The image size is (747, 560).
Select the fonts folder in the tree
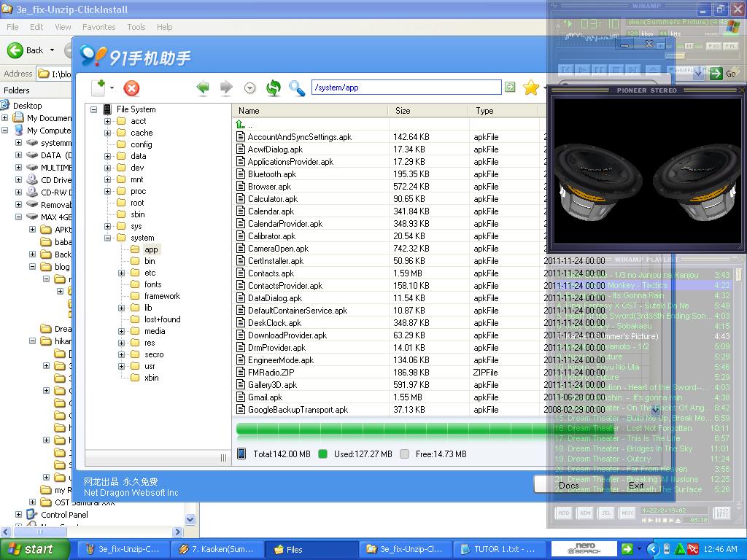pyautogui.click(x=152, y=284)
